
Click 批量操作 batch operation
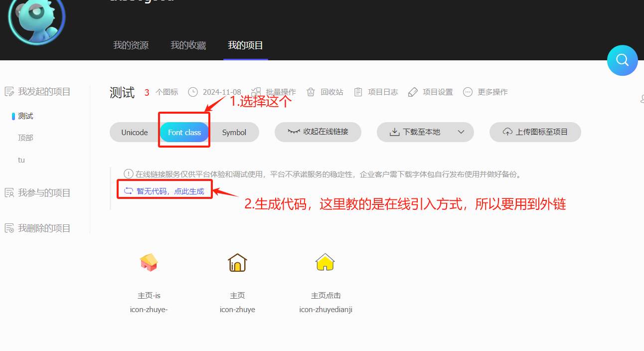tap(274, 92)
